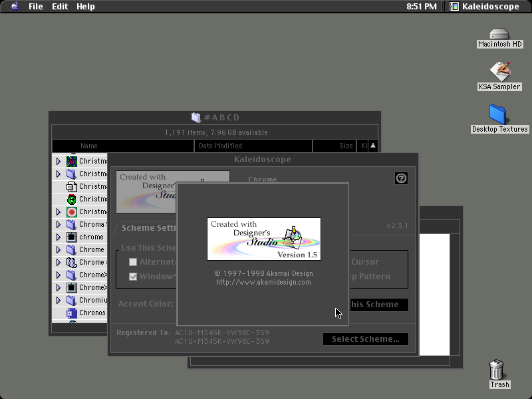Click the partially hidden This Scheme button
Screen dimensions: 532x399
(x=378, y=305)
